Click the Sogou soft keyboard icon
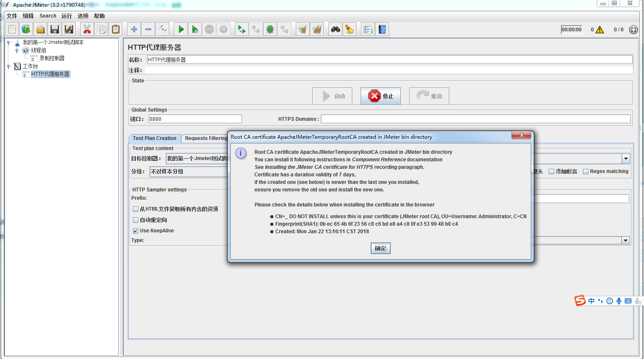This screenshot has height=359, width=644. 628,301
